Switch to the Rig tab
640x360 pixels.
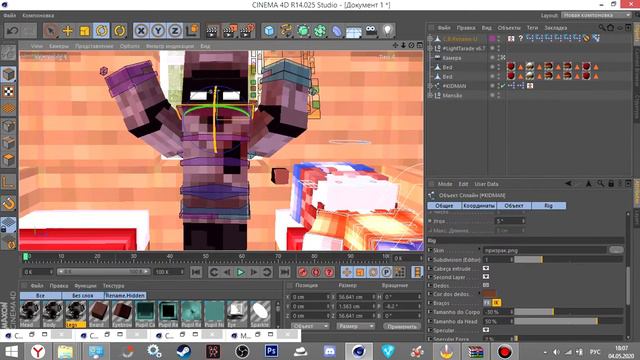point(549,206)
